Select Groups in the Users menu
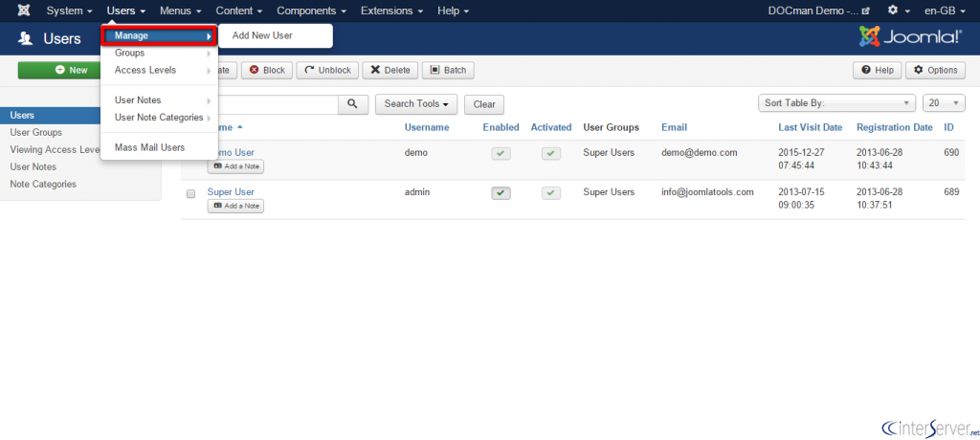This screenshot has height=440, width=980. [159, 54]
